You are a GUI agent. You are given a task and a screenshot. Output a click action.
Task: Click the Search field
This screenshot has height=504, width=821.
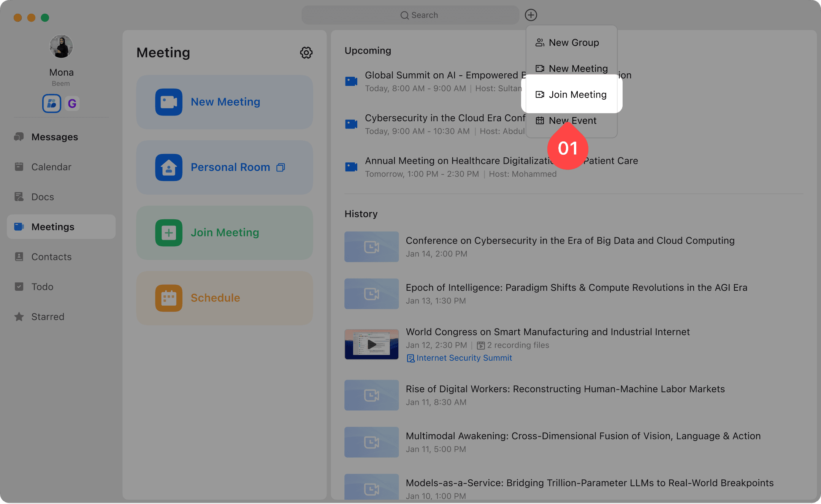click(x=410, y=15)
